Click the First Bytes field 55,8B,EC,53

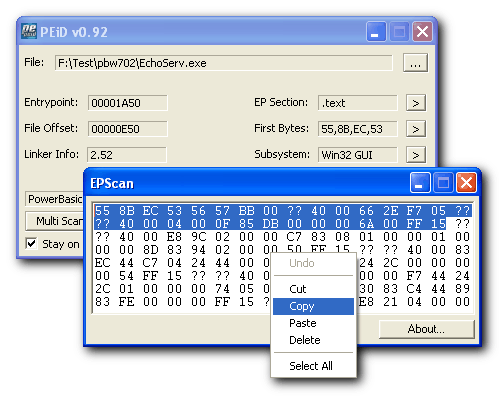(358, 129)
